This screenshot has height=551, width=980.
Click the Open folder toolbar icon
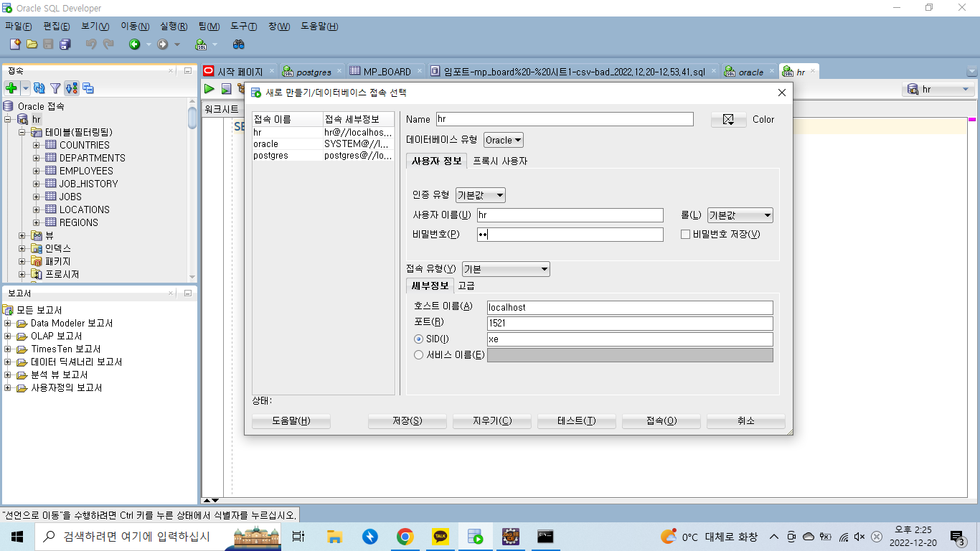pyautogui.click(x=32, y=44)
